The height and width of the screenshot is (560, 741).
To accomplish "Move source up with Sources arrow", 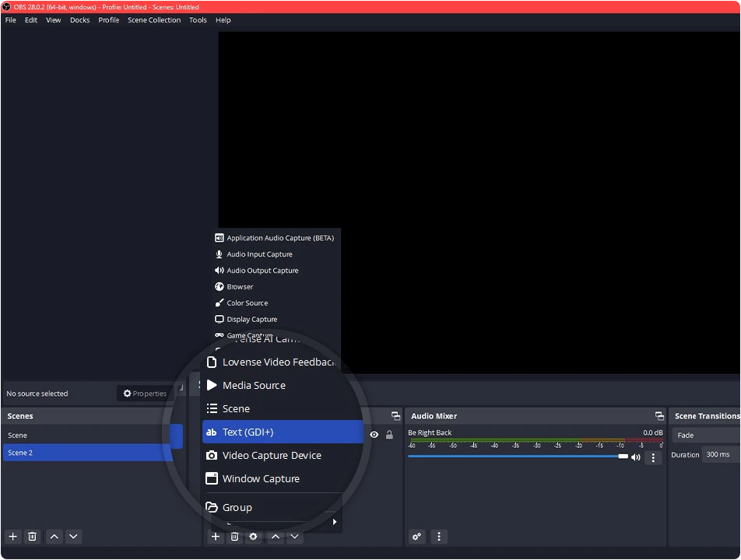I will point(276,537).
